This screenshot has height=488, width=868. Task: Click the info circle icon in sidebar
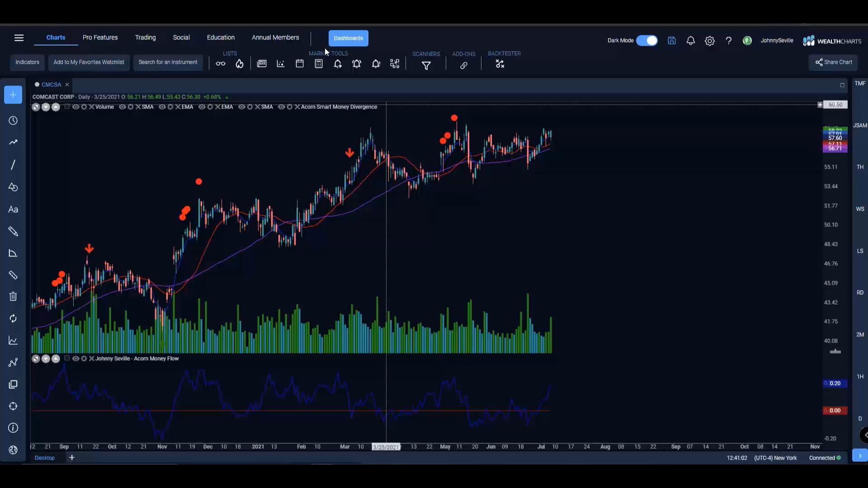coord(13,428)
